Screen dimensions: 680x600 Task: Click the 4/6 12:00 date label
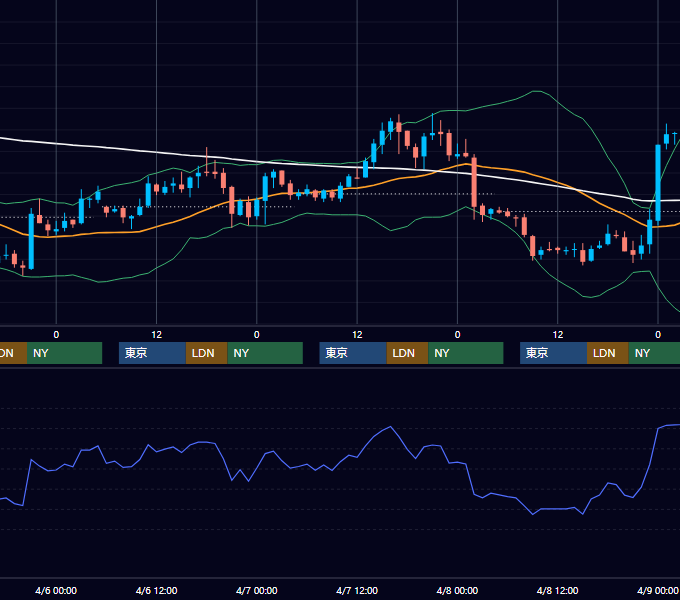[x=156, y=590]
